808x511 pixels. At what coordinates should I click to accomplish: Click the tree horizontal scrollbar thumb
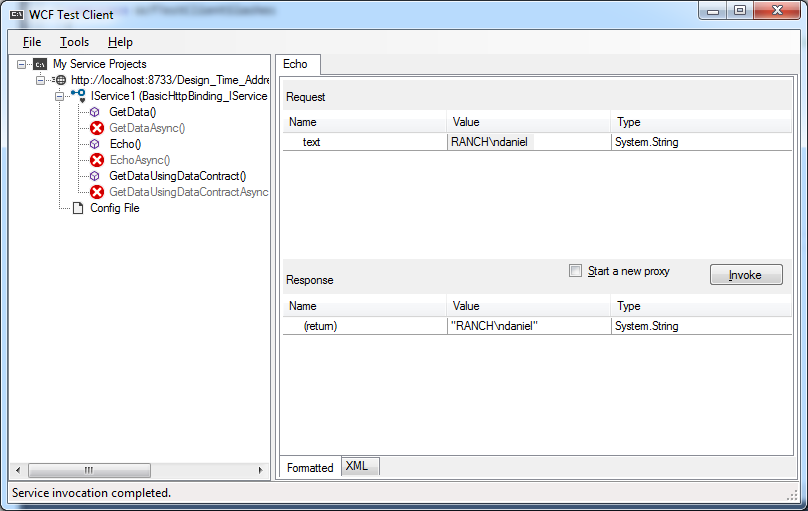[89, 470]
